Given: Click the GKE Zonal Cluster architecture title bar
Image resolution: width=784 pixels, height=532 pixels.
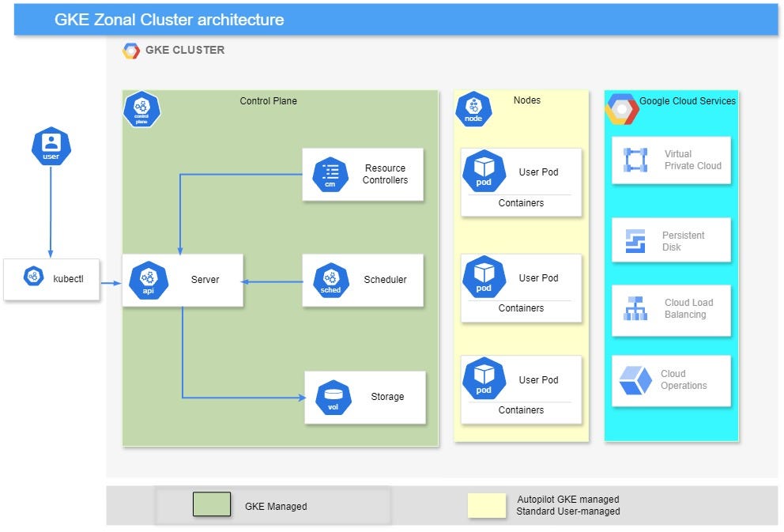Looking at the screenshot, I should [x=169, y=20].
